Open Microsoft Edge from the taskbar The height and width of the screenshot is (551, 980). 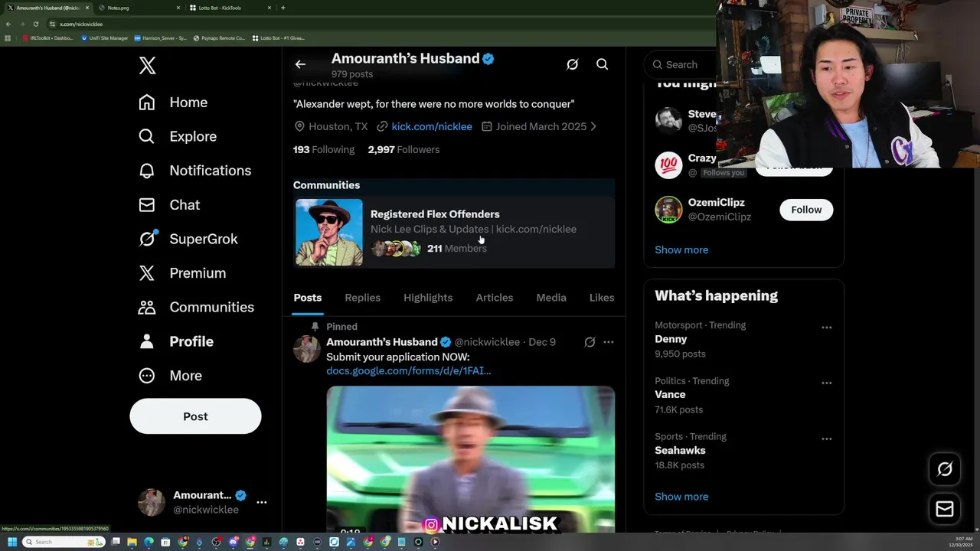149,542
